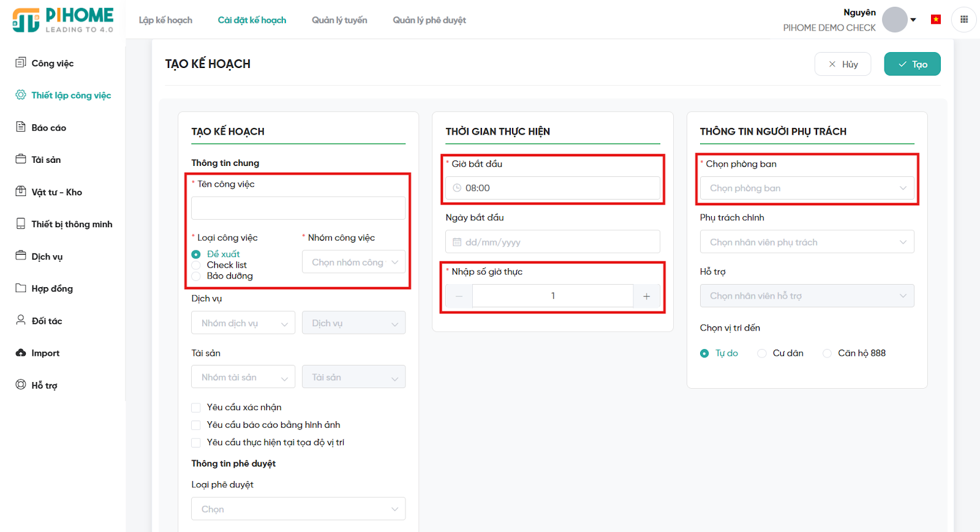
Task: Click the Đối tác person icon
Action: point(21,320)
